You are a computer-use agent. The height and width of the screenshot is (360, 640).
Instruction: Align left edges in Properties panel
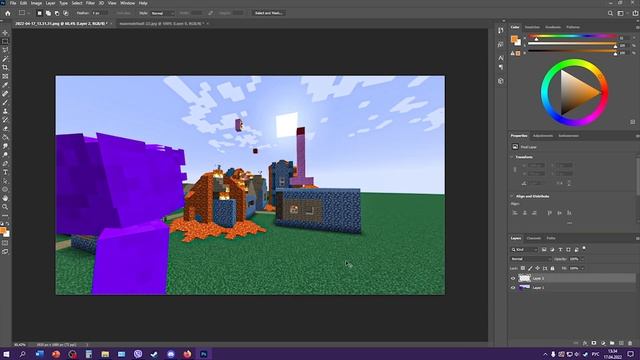pos(515,213)
